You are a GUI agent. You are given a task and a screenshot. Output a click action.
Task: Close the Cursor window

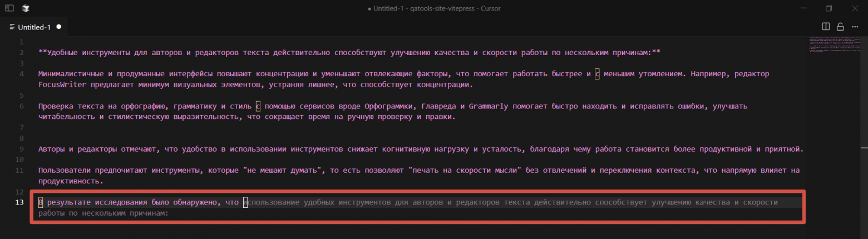click(855, 8)
